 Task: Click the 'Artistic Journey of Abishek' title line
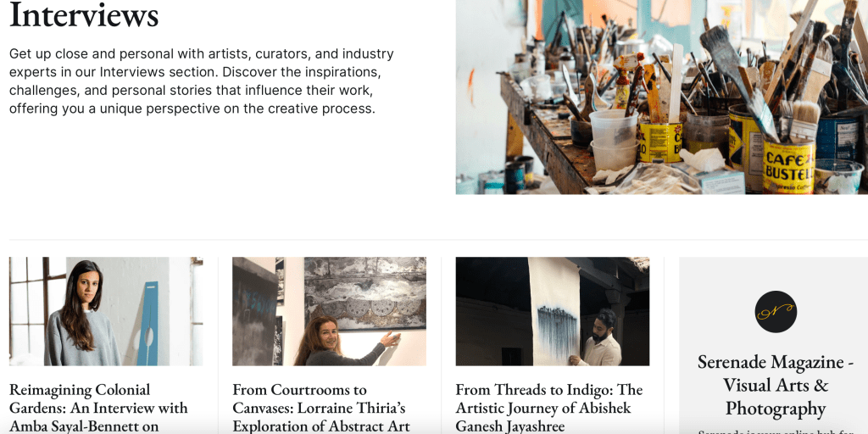click(x=543, y=408)
